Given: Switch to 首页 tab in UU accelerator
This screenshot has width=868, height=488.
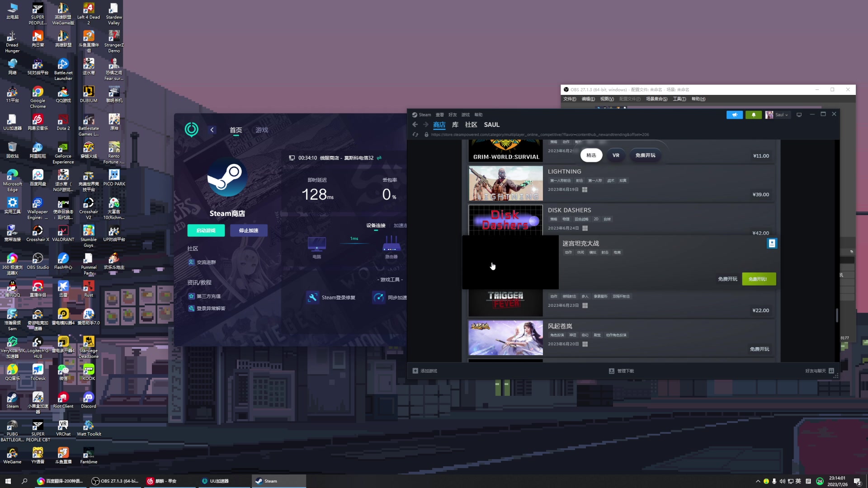Looking at the screenshot, I should coord(236,130).
